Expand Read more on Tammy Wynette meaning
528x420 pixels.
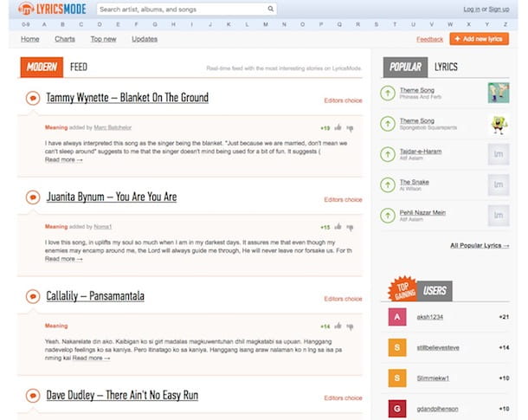[x=64, y=159]
